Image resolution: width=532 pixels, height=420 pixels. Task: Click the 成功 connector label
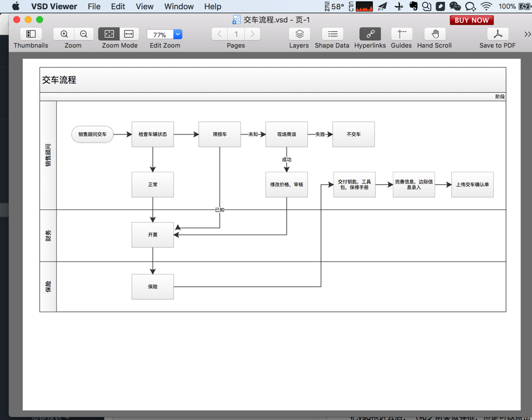pos(287,160)
